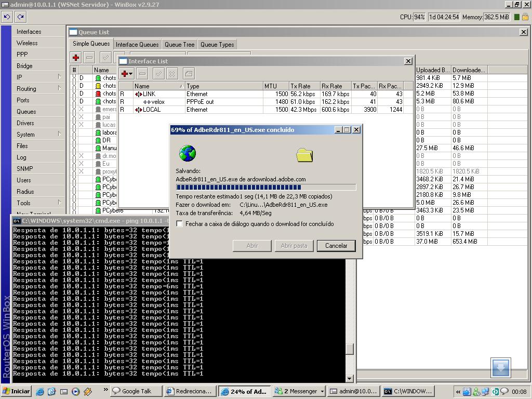The width and height of the screenshot is (532, 399).
Task: Open the Interface Queues tab
Action: click(x=137, y=45)
